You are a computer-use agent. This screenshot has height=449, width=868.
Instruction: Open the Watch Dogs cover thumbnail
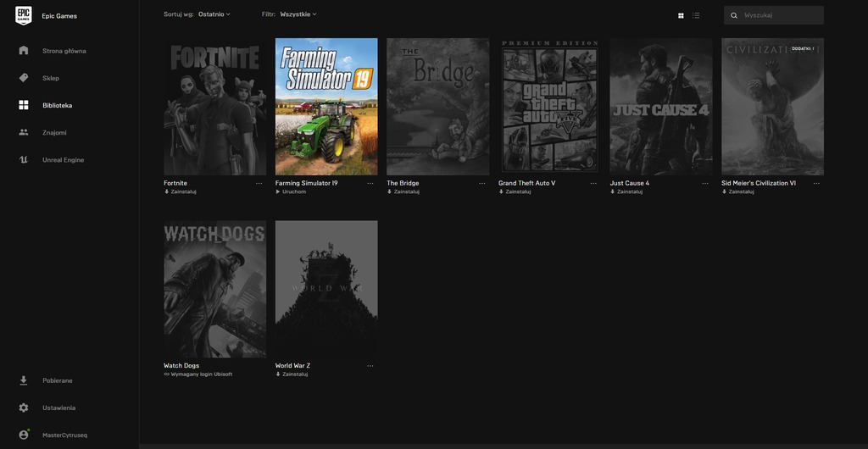(x=214, y=289)
